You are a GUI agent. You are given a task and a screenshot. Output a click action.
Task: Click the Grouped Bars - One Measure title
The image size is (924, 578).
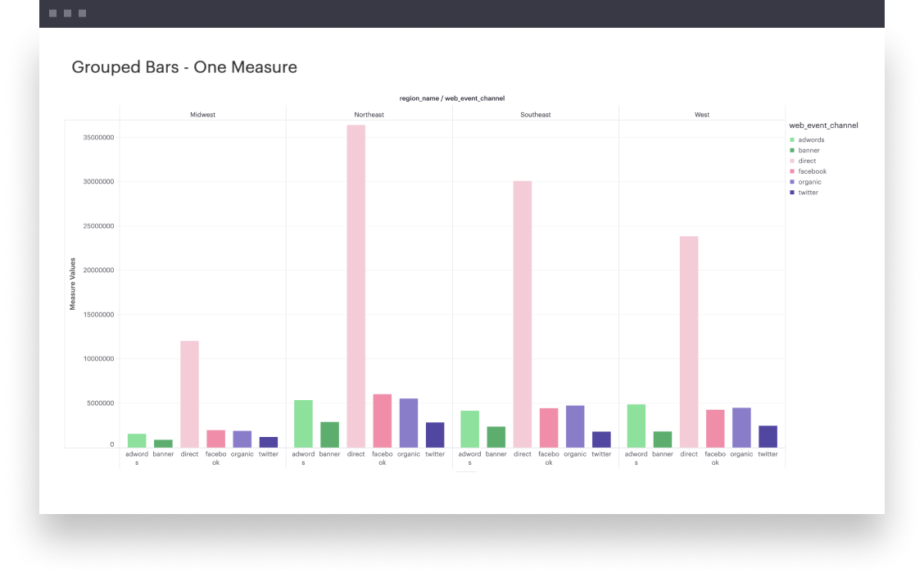click(184, 67)
